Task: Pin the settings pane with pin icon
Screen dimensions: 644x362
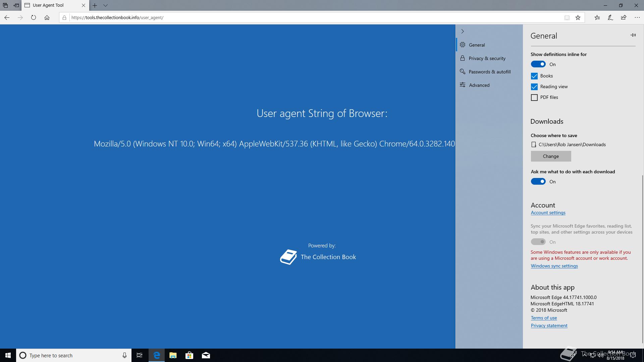Action: [633, 35]
